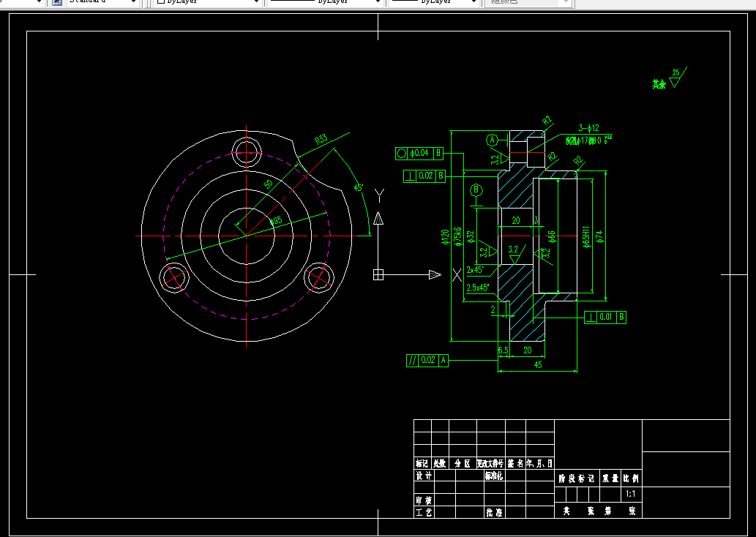Select the φ74 diameter dimension
756x537 pixels.
tap(599, 236)
